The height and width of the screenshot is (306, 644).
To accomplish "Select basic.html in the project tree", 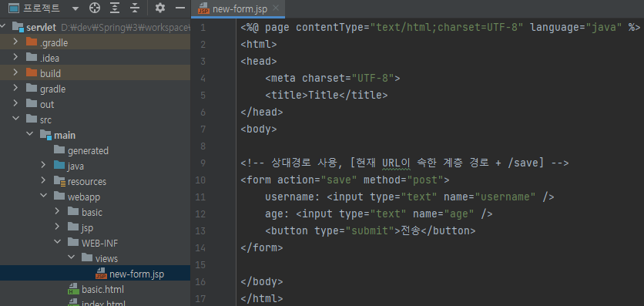I will (96, 289).
